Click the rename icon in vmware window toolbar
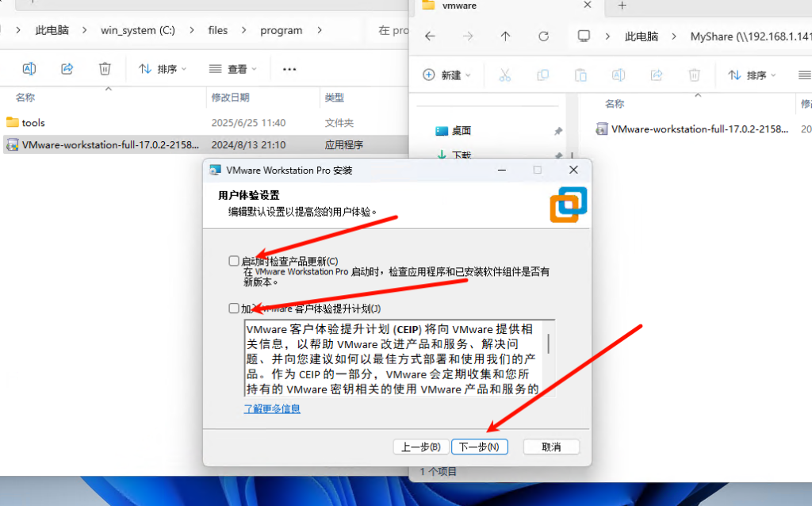The height and width of the screenshot is (506, 812). pos(619,75)
